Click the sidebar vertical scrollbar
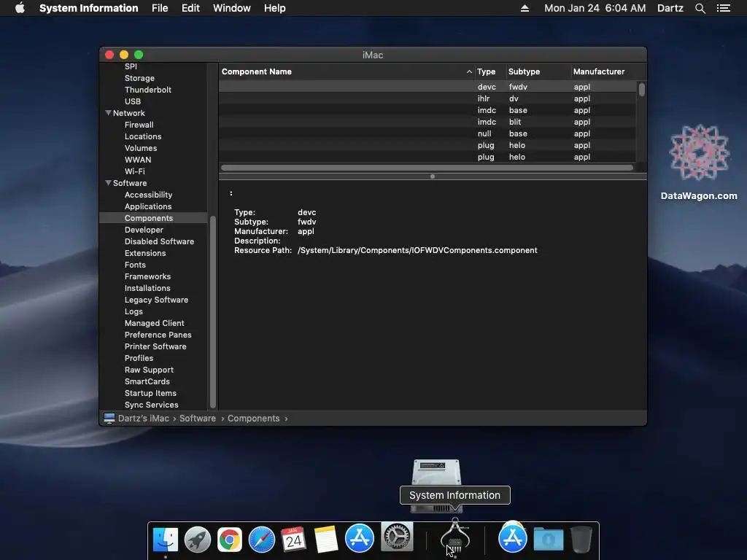 click(x=213, y=312)
